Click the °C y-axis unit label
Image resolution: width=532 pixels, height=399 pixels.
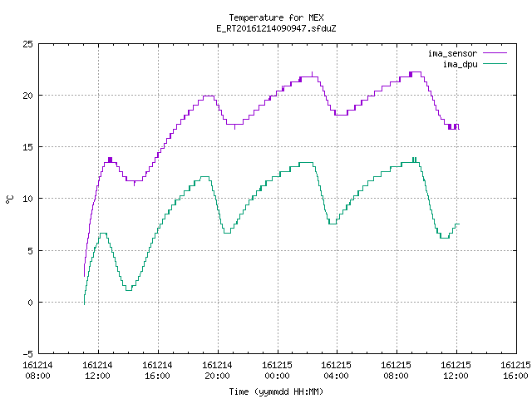click(10, 199)
